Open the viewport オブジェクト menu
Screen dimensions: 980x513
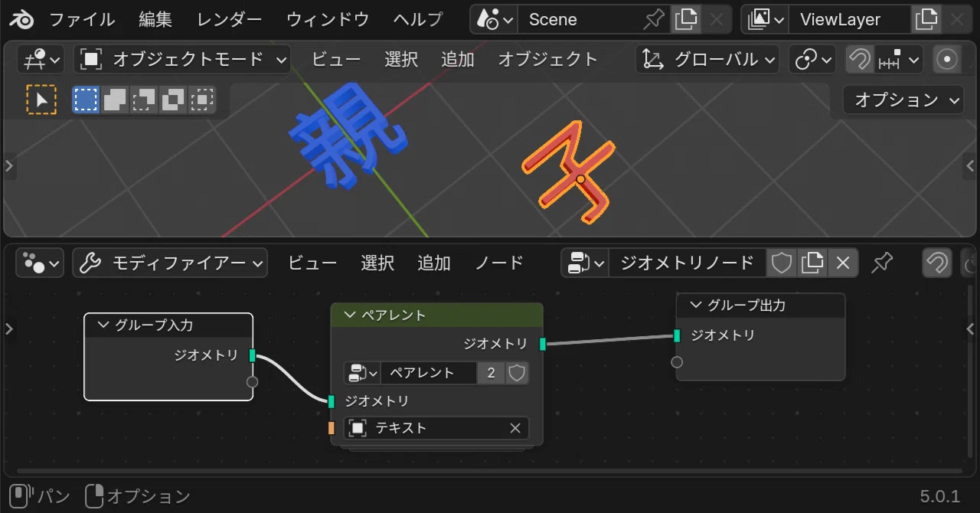pos(547,59)
